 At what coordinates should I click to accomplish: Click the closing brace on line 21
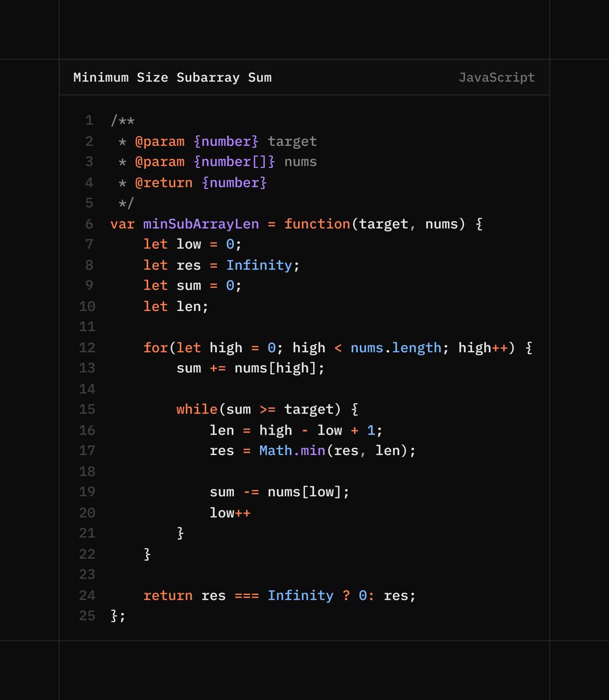point(180,533)
